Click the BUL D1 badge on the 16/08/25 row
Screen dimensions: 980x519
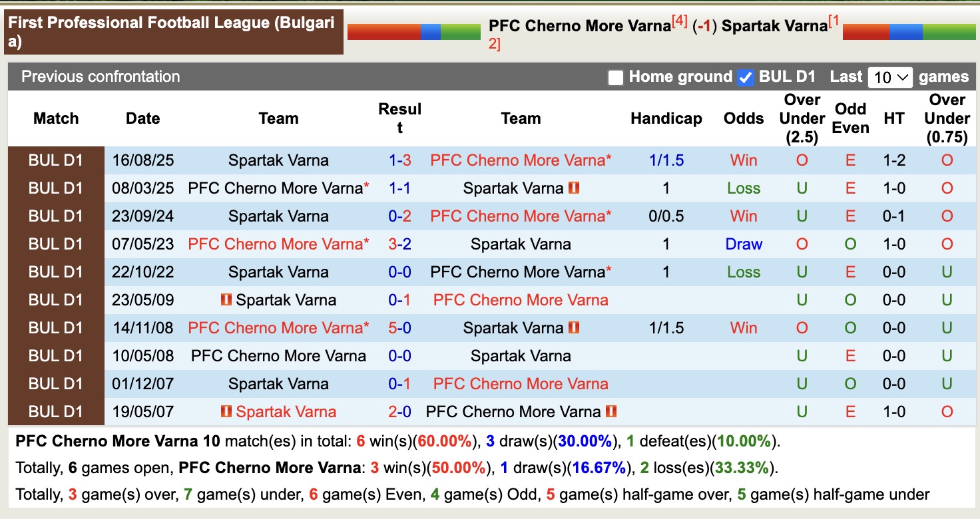(x=56, y=160)
